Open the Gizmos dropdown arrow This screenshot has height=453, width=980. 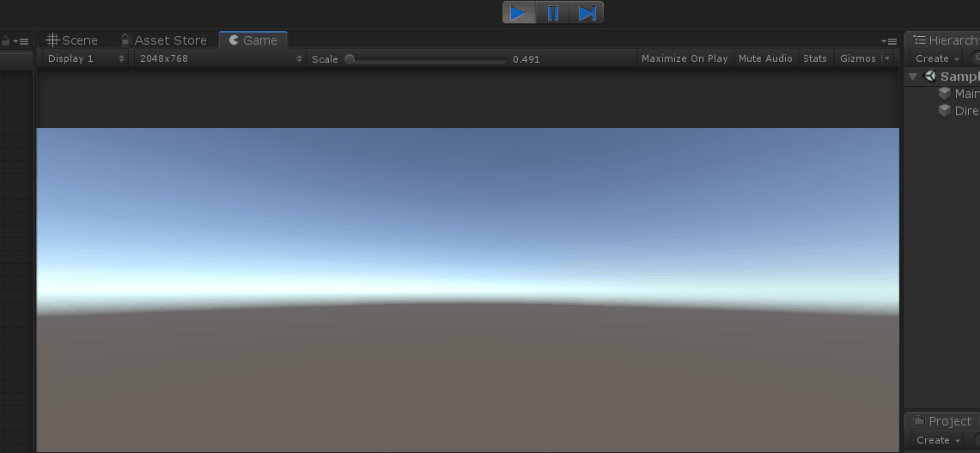click(x=887, y=58)
